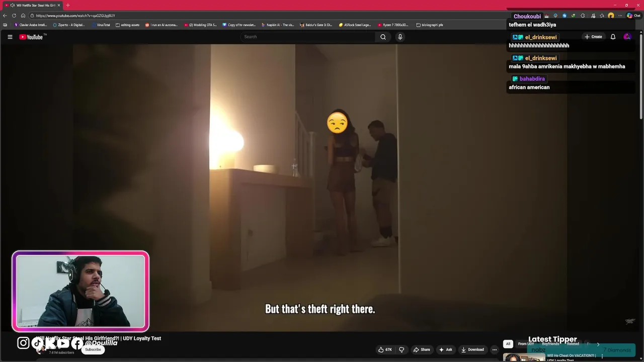Open the Ask AI button
644x362 pixels.
coord(446,349)
